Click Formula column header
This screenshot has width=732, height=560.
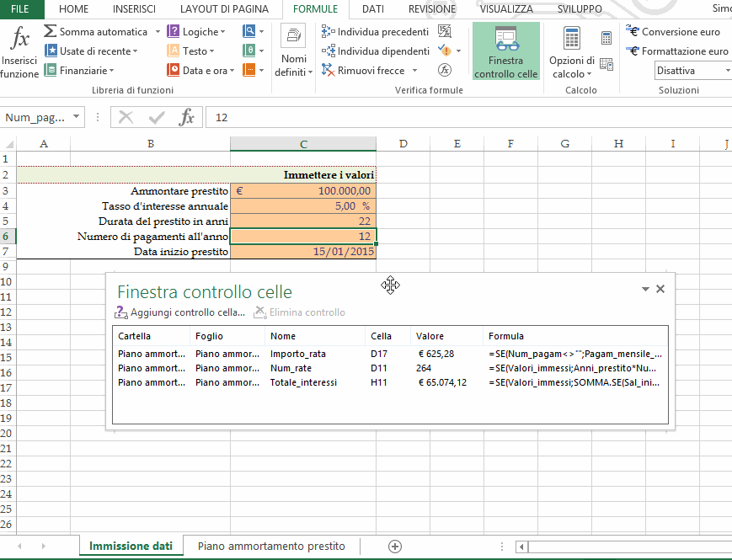[x=575, y=336]
